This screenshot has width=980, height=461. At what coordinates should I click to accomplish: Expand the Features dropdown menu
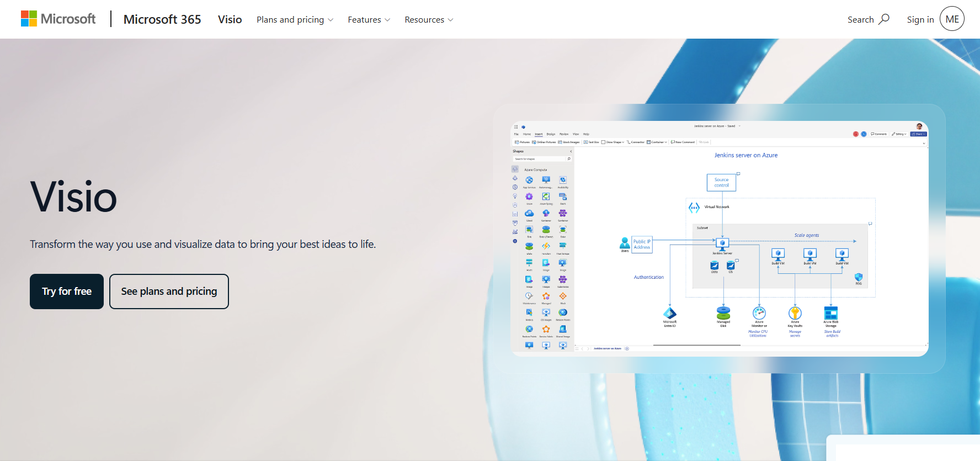[369, 19]
